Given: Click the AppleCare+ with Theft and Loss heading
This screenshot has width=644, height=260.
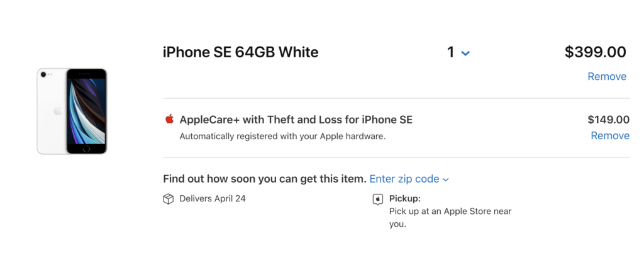Looking at the screenshot, I should 296,120.
